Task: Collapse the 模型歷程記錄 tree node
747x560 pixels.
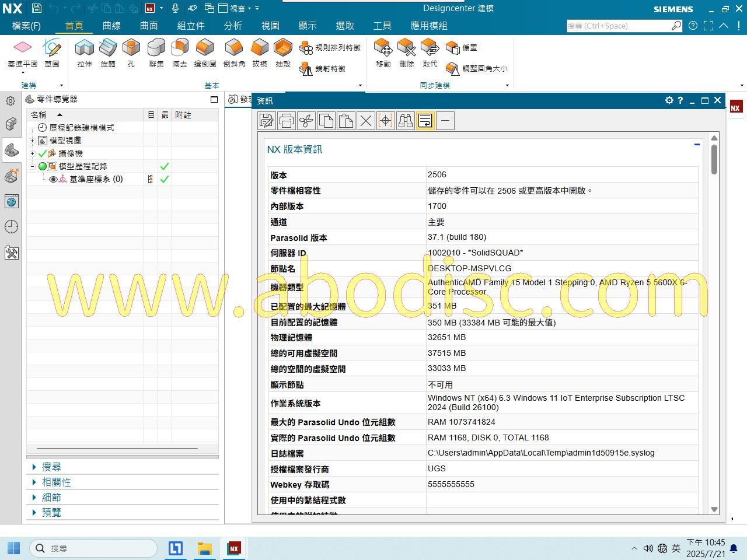Action: [x=33, y=166]
